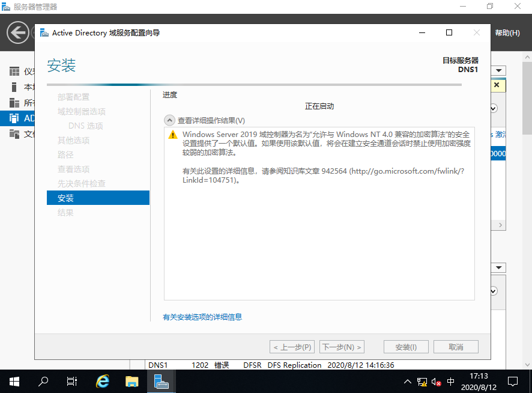Image resolution: width=532 pixels, height=393 pixels.
Task: Open the 帮助(H) menu in Server Manager
Action: tap(507, 33)
